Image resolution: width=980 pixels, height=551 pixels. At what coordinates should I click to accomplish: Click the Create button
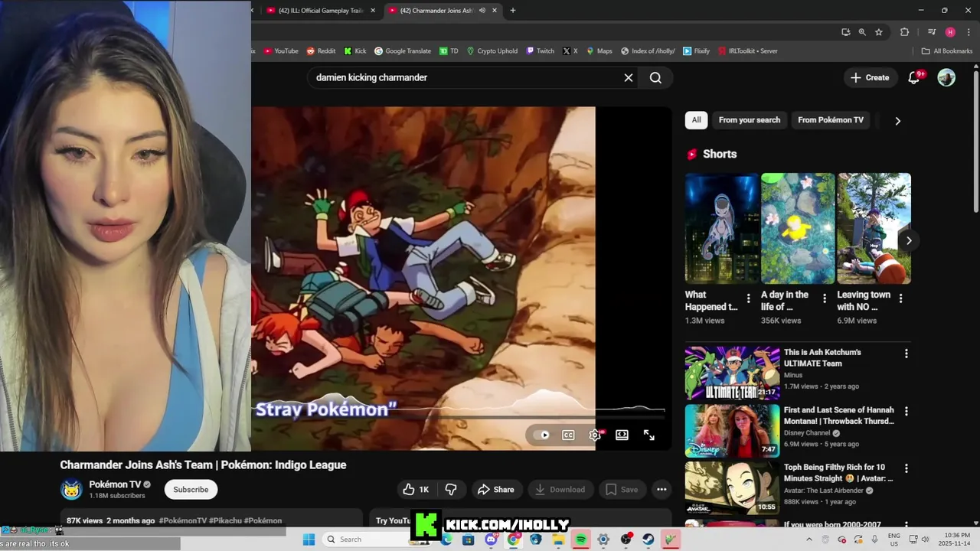[x=870, y=77]
